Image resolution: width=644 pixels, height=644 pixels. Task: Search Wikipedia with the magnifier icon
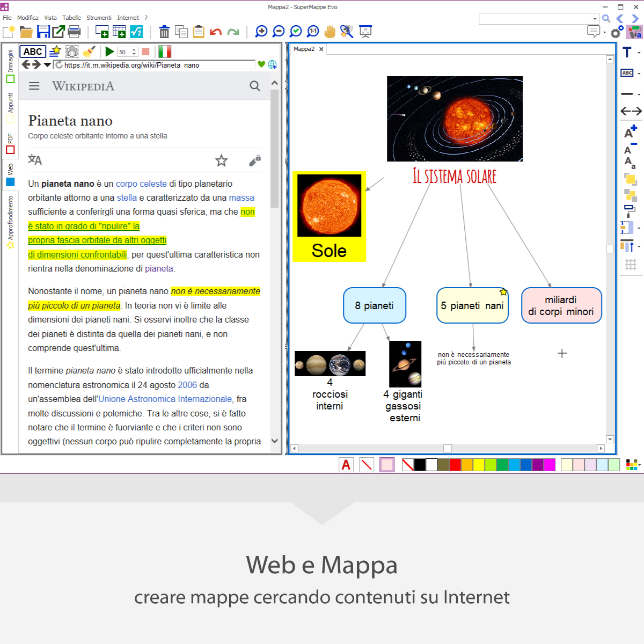(255, 86)
